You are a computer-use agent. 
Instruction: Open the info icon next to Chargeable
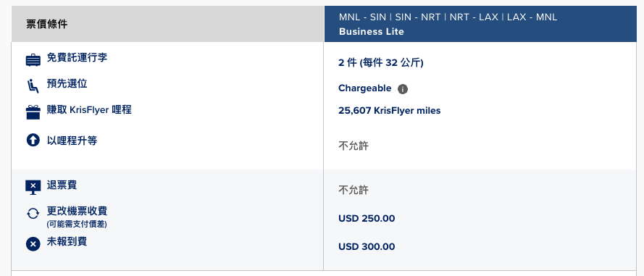403,89
